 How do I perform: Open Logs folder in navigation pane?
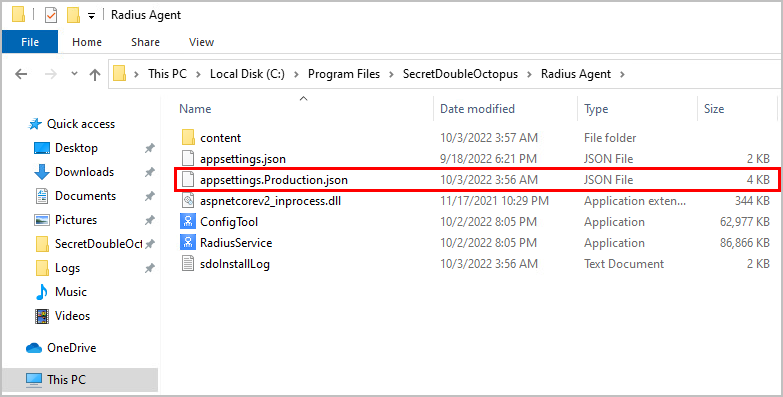coord(67,268)
